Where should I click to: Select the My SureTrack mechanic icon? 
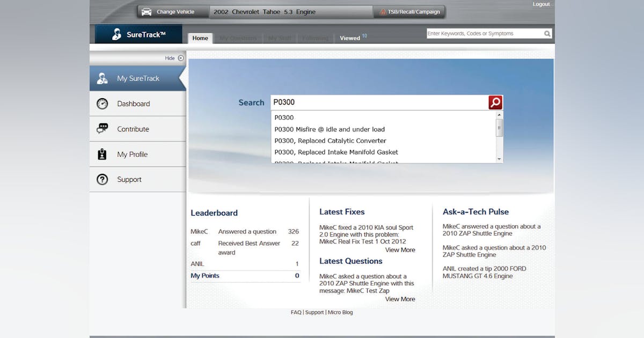click(x=103, y=78)
